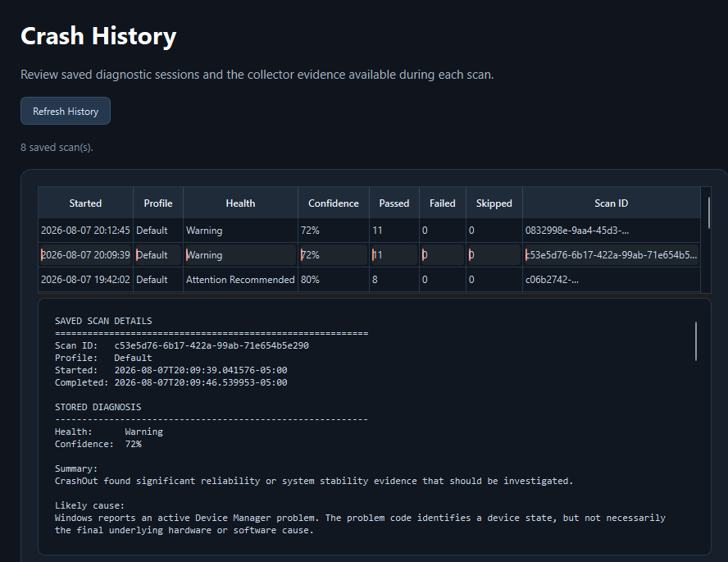
Task: Click the STORED DIAGNOSIS heading
Action: [x=98, y=407]
